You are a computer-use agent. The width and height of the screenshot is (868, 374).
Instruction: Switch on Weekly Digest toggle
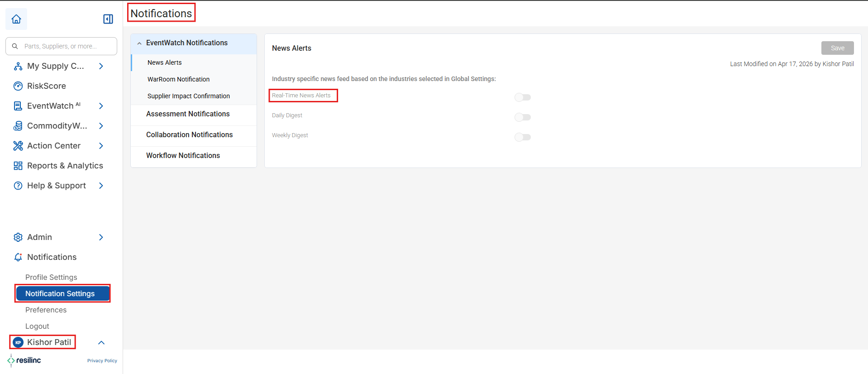coord(523,137)
